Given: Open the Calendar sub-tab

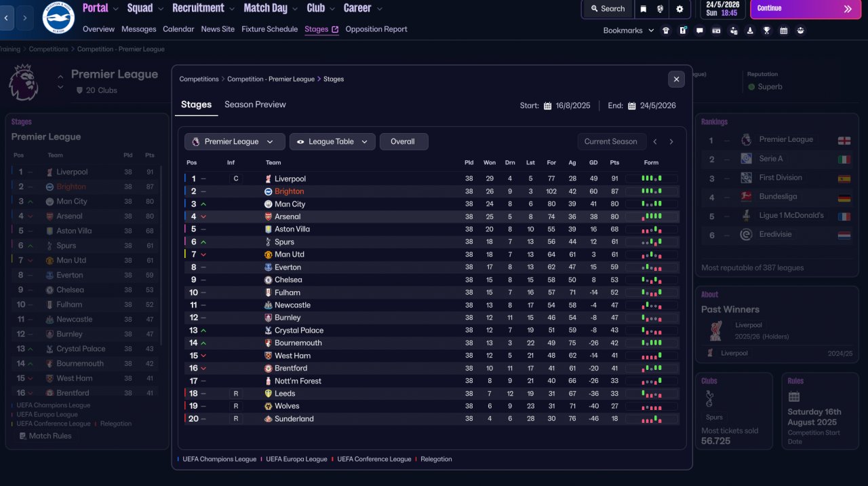Looking at the screenshot, I should point(178,29).
